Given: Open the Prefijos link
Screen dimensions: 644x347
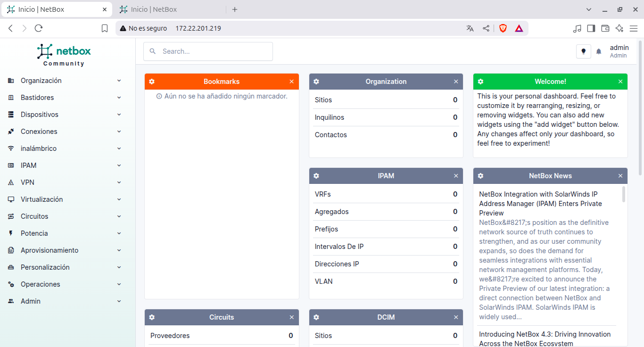Looking at the screenshot, I should pyautogui.click(x=327, y=229).
